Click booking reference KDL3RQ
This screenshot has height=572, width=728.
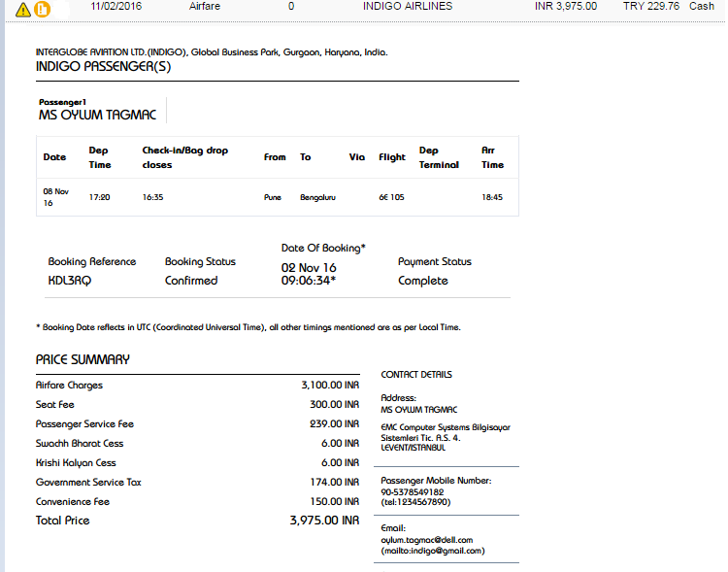(68, 281)
